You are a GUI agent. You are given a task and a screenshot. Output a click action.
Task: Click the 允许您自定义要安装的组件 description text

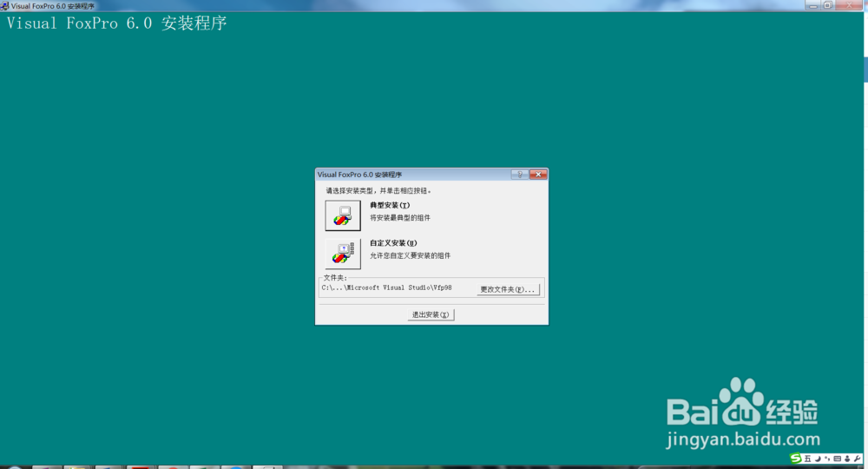pyautogui.click(x=411, y=255)
